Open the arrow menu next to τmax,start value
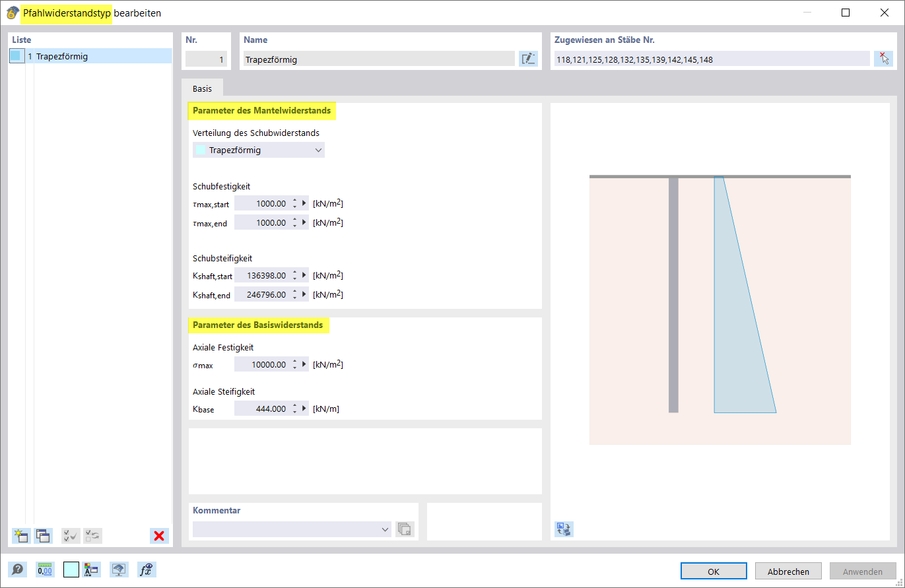The height and width of the screenshot is (588, 905). coord(304,203)
